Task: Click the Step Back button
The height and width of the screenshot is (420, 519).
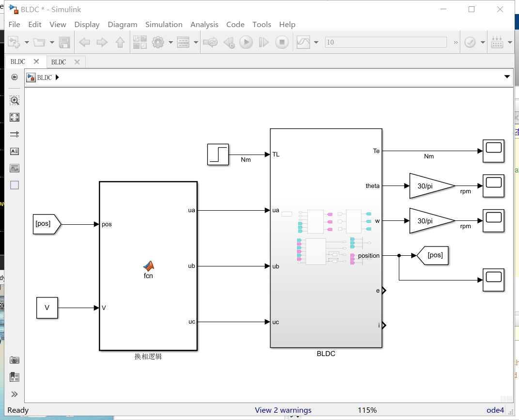Action: [x=229, y=42]
